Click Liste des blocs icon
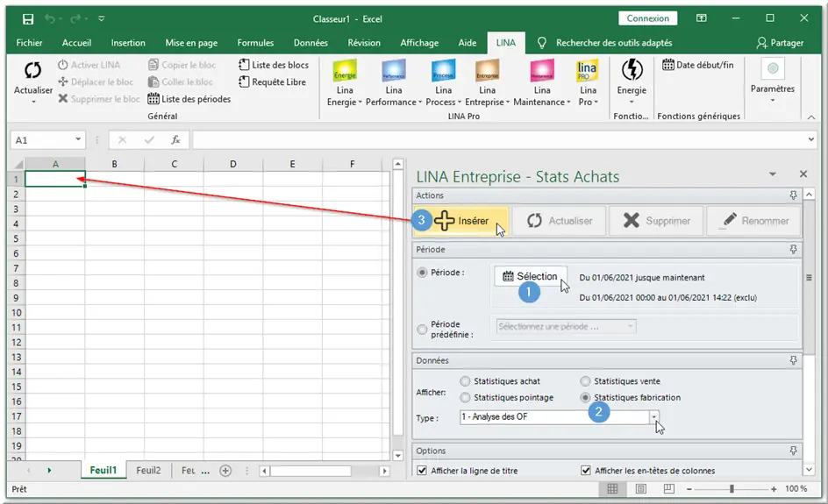The width and height of the screenshot is (828, 504). tap(244, 65)
